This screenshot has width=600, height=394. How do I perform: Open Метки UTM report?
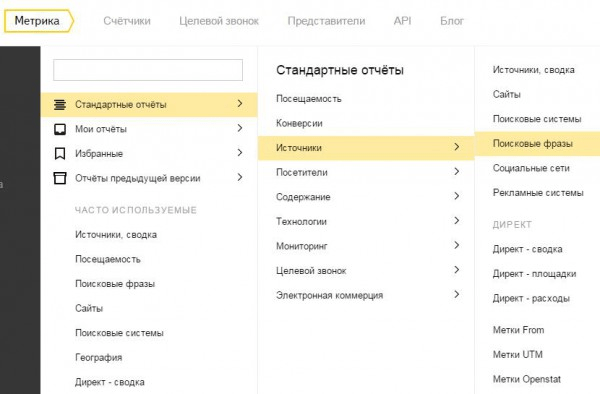[517, 355]
